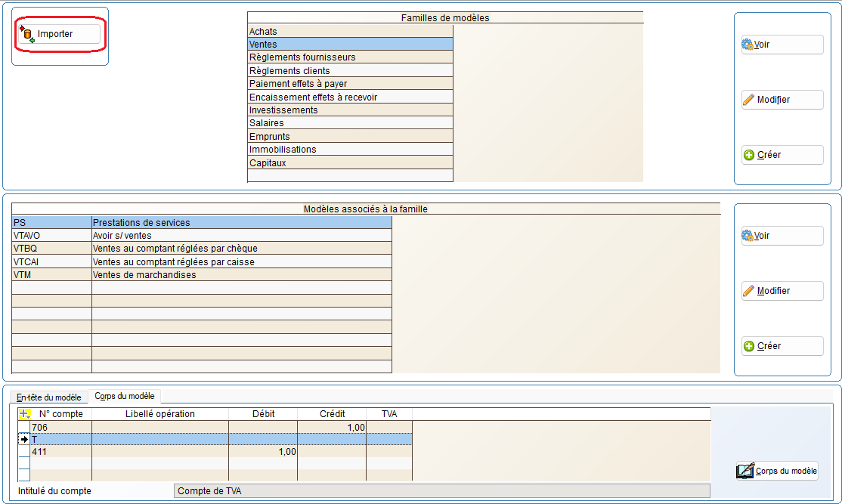Image resolution: width=842 pixels, height=504 pixels.
Task: Switch to En-tête du modèle tab
Action: coord(49,397)
